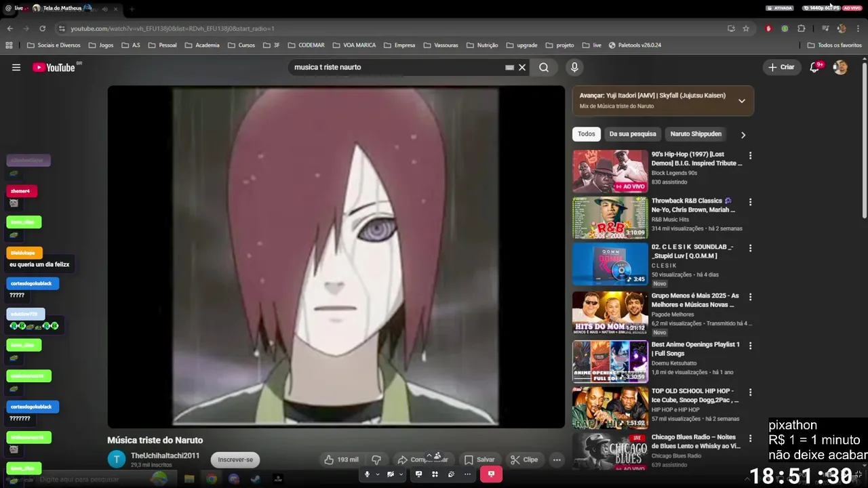The image size is (868, 488).
Task: Stop screen sharing with the red button
Action: (x=492, y=474)
